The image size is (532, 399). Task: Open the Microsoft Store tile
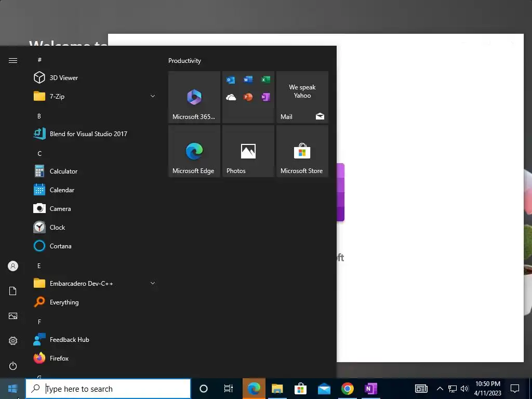pyautogui.click(x=302, y=151)
